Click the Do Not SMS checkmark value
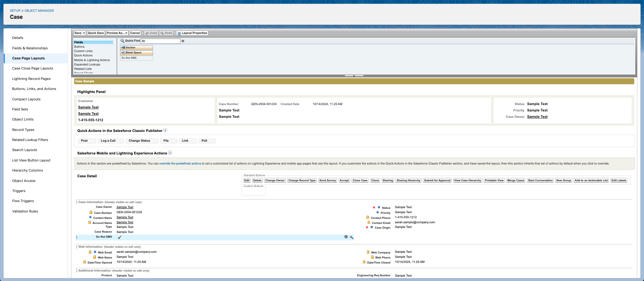This screenshot has width=644, height=281. click(120, 237)
